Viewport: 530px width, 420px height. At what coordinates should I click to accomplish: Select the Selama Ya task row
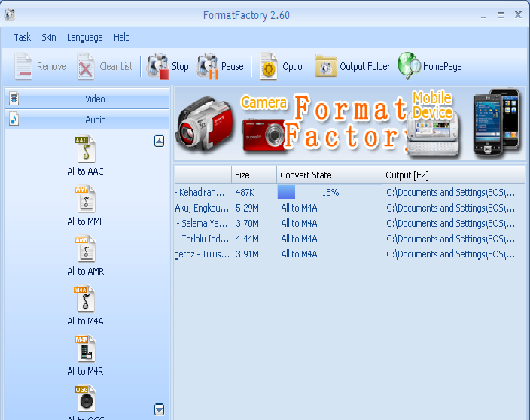coord(350,224)
